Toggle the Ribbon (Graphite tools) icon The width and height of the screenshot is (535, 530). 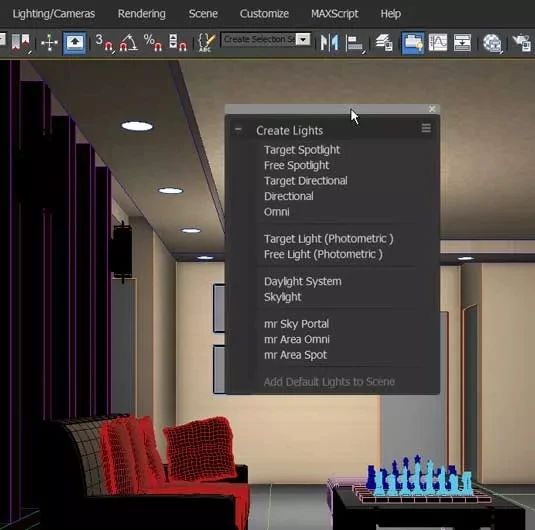413,43
